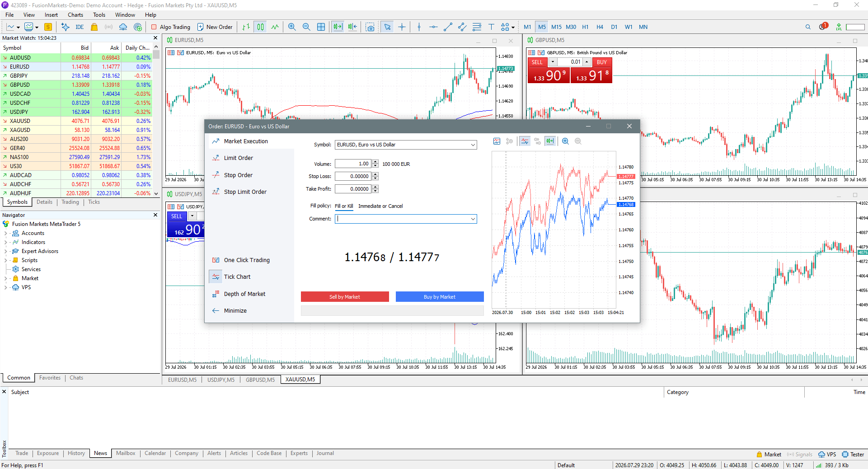Image resolution: width=868 pixels, height=469 pixels.
Task: Select One Click Trading in order dialog
Action: pos(247,260)
